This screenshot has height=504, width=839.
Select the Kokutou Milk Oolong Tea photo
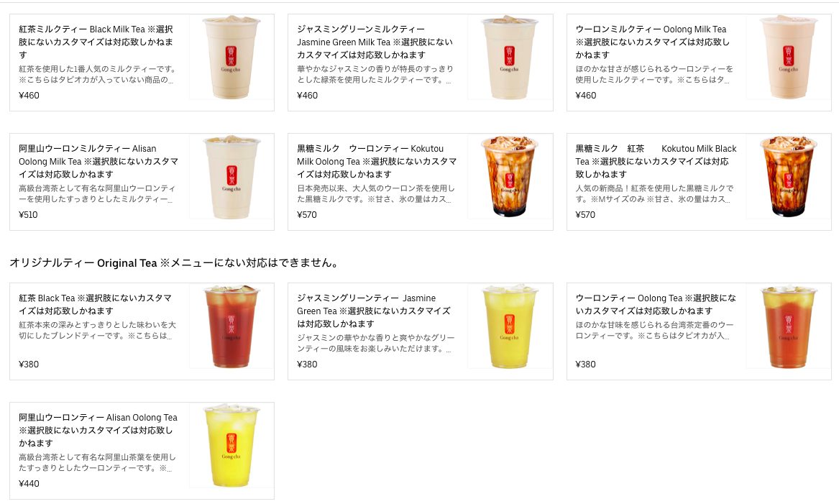[x=510, y=177]
